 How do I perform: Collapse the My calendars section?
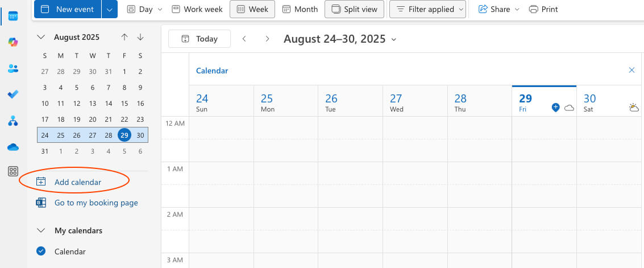pyautogui.click(x=41, y=230)
